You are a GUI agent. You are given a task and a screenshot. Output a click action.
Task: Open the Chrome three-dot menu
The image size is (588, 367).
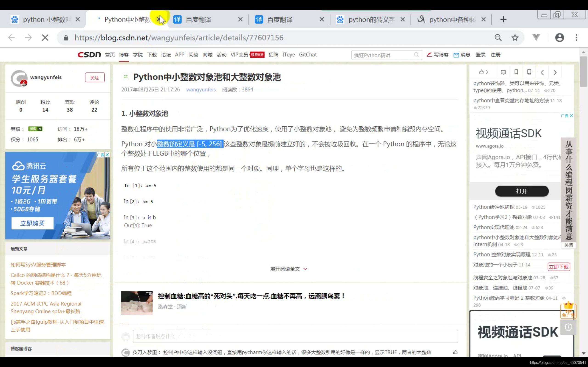click(x=576, y=38)
